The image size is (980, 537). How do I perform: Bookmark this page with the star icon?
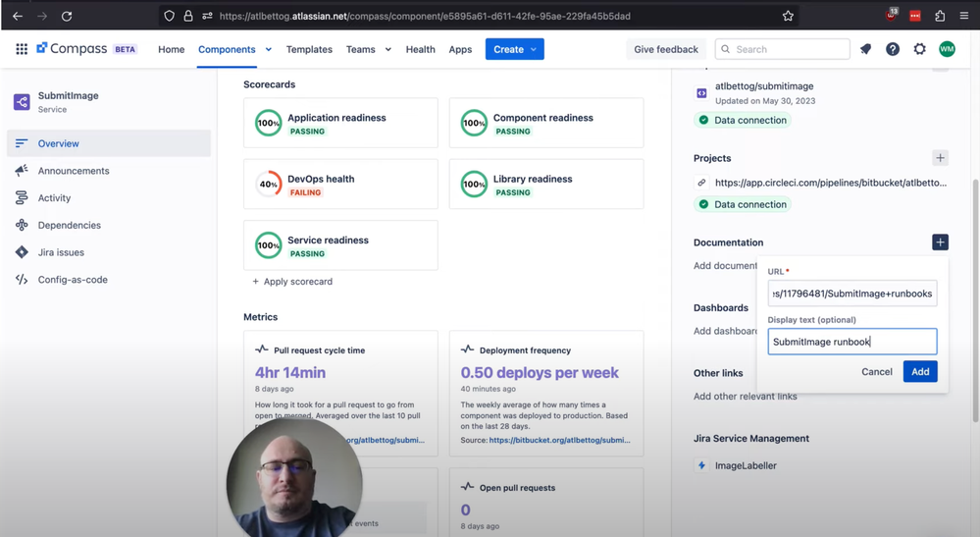(788, 17)
